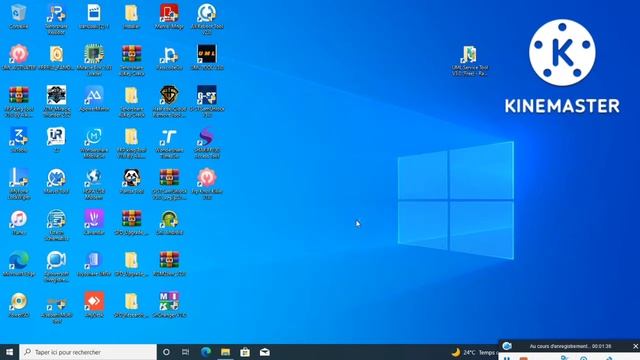This screenshot has width=640, height=360.
Task: Open Microsoft Store from the taskbar
Action: (x=245, y=352)
